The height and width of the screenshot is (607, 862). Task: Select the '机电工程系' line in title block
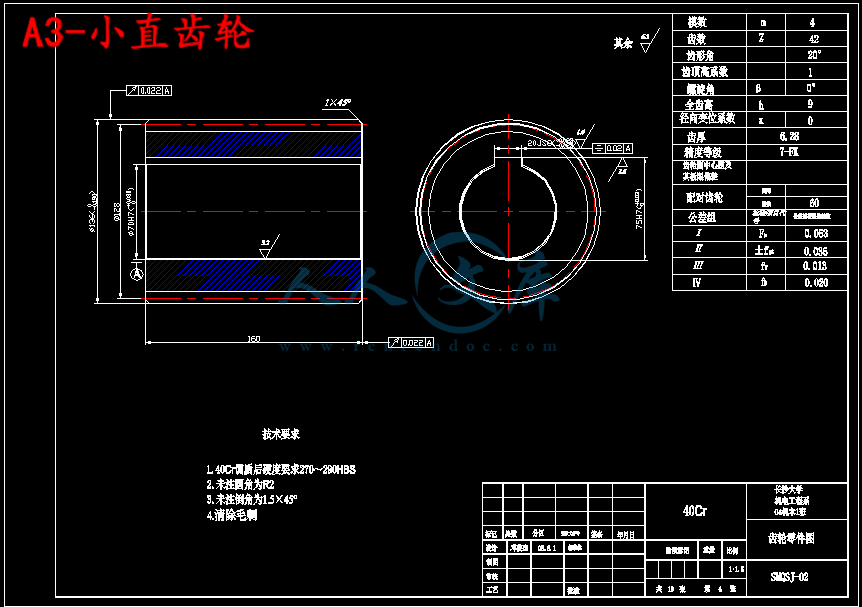coord(792,501)
